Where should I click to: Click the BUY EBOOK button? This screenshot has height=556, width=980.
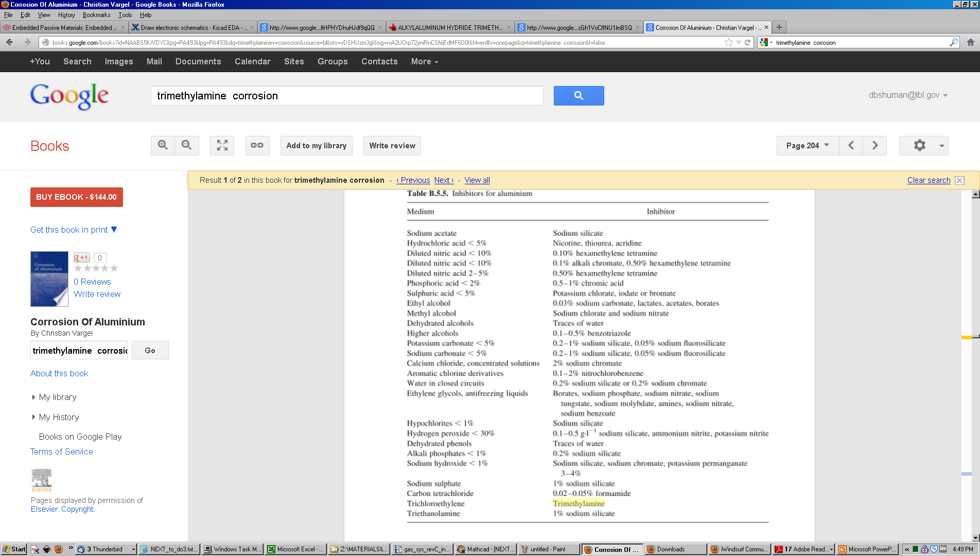[x=76, y=197]
